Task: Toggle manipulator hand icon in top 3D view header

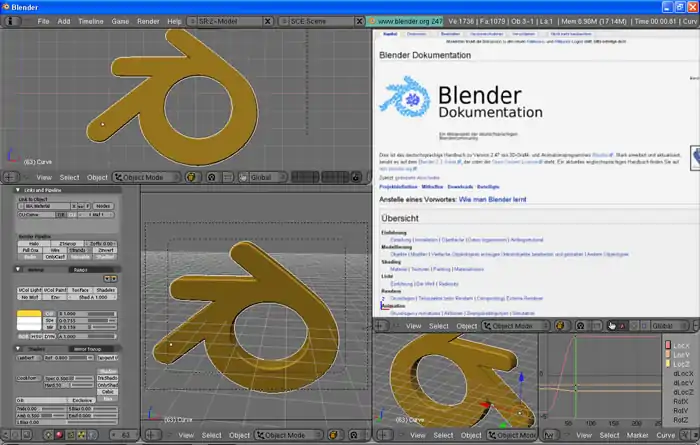Action: 243,177
